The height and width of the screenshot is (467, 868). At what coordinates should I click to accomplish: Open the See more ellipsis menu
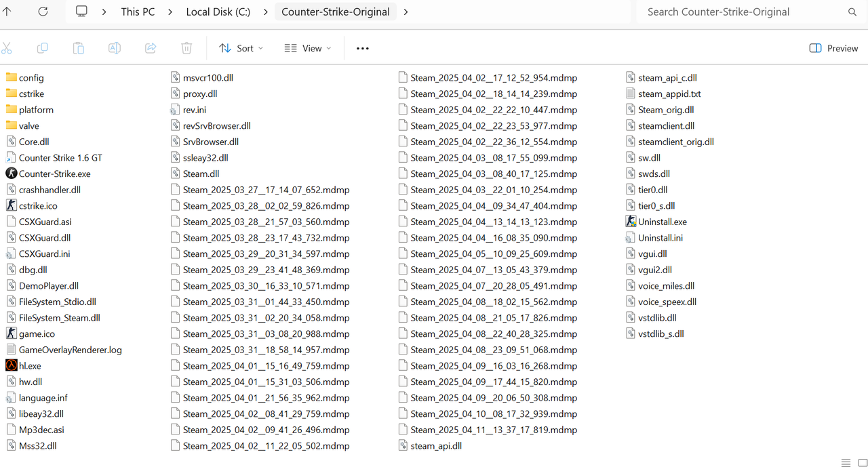coord(363,48)
